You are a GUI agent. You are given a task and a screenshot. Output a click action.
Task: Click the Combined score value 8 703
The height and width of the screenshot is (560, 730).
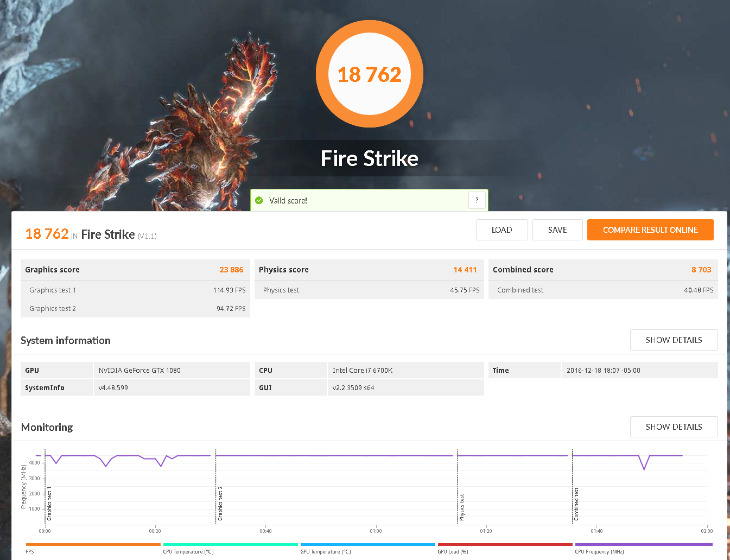pyautogui.click(x=701, y=270)
